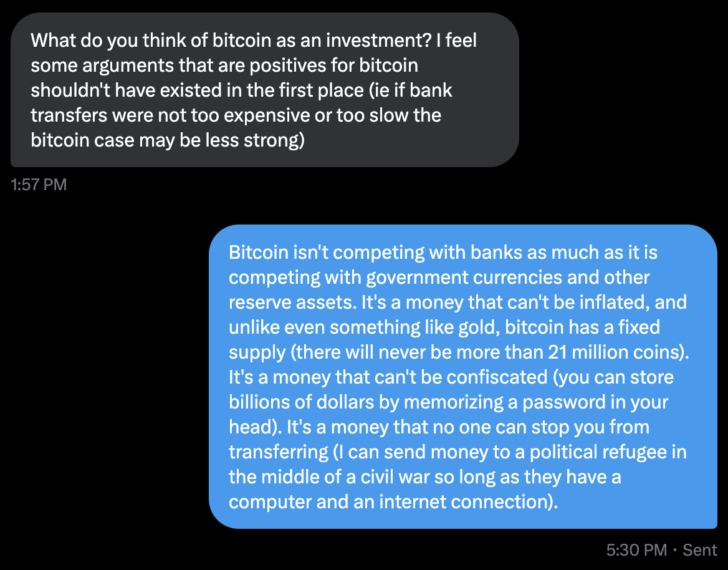Click the line 'billions of dollars by memorizing'
The width and height of the screenshot is (728, 570).
point(448,402)
